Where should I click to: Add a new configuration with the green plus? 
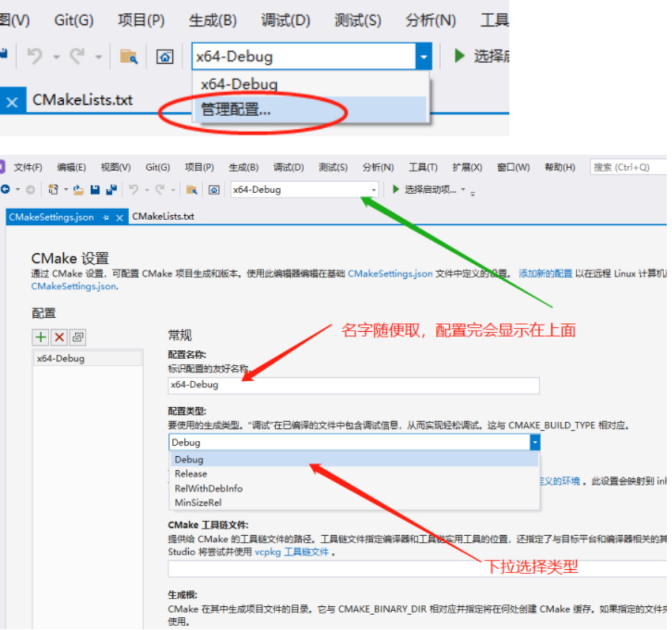click(41, 337)
